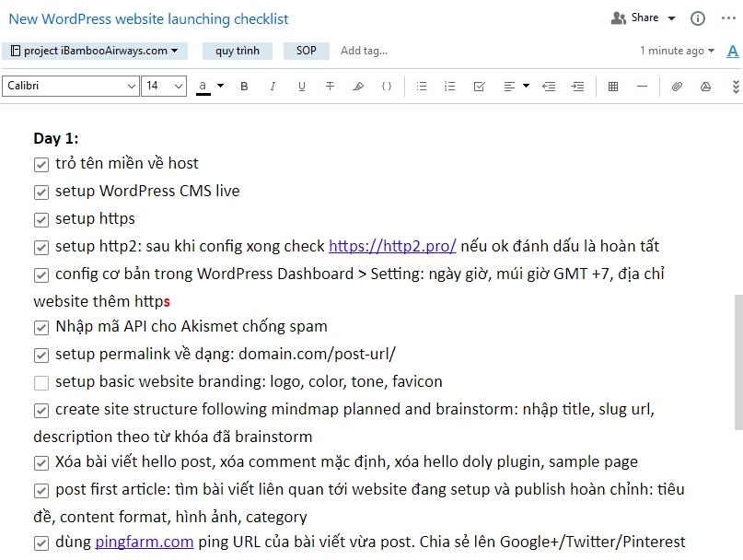Open the three-dot more actions menu
The image size is (743, 560).
click(728, 18)
